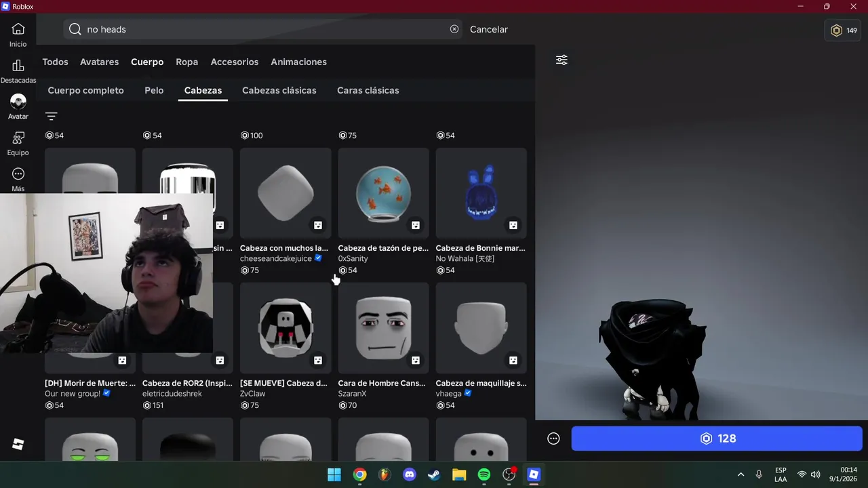Image resolution: width=868 pixels, height=488 pixels.
Task: Click the try-on icon on Cabeza de maquillaje thumbnail
Action: tap(513, 360)
